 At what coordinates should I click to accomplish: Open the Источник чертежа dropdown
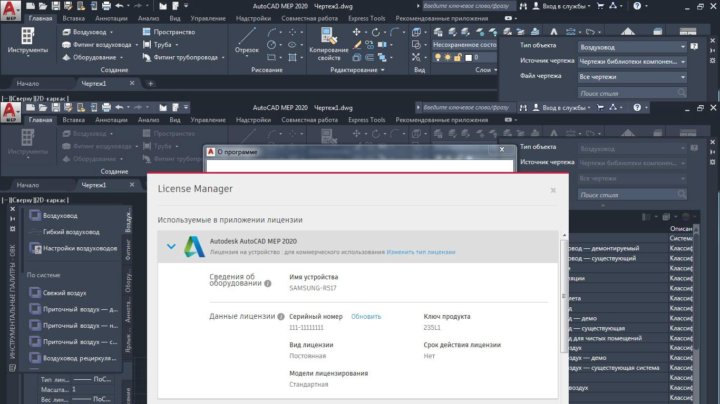pyautogui.click(x=633, y=62)
